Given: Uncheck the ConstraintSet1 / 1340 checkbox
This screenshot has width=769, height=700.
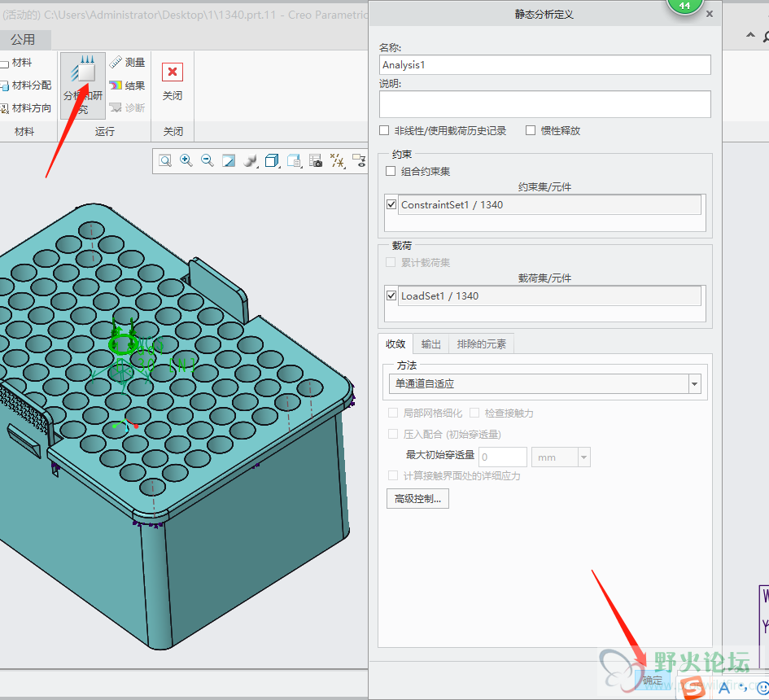Looking at the screenshot, I should (391, 204).
